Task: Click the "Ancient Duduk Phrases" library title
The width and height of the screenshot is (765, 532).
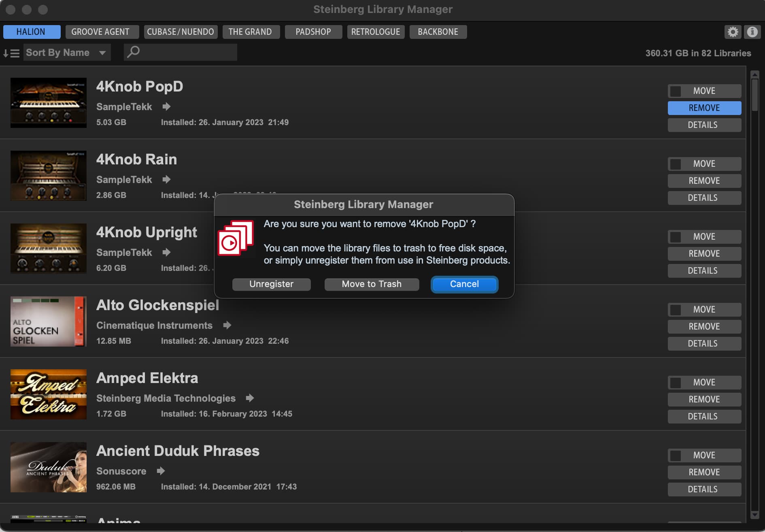Action: click(x=178, y=451)
